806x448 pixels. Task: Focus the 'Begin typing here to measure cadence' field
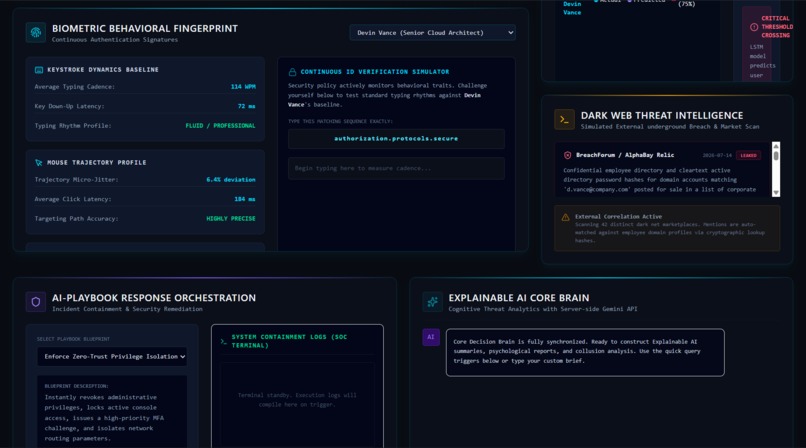[396, 169]
